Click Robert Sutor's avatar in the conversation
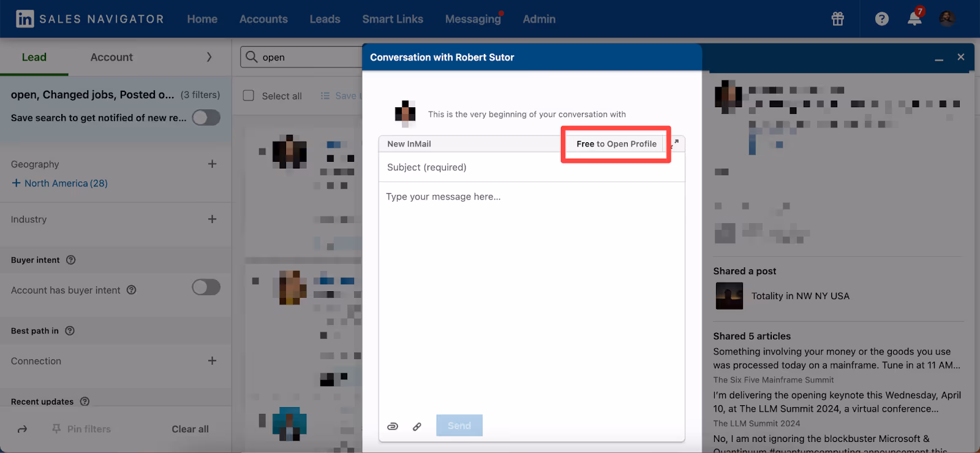The width and height of the screenshot is (980, 453). pos(405,114)
